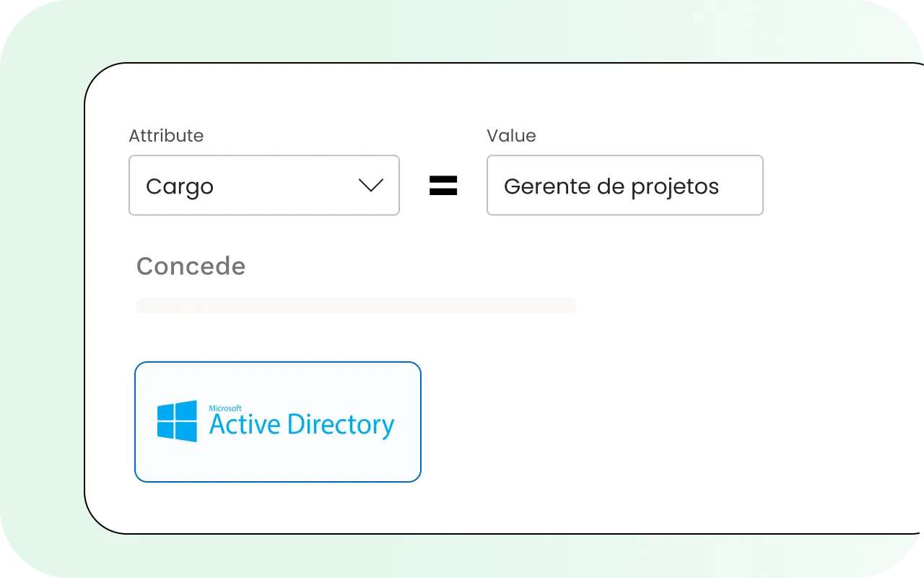This screenshot has height=578, width=924.
Task: Click the small "Microsoft" label above Active Directory
Action: pos(225,408)
